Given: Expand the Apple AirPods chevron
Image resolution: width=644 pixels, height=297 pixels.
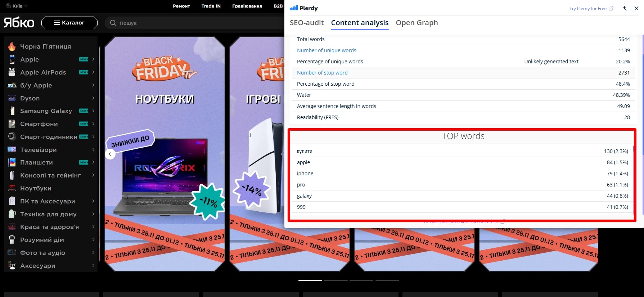Looking at the screenshot, I should (93, 72).
